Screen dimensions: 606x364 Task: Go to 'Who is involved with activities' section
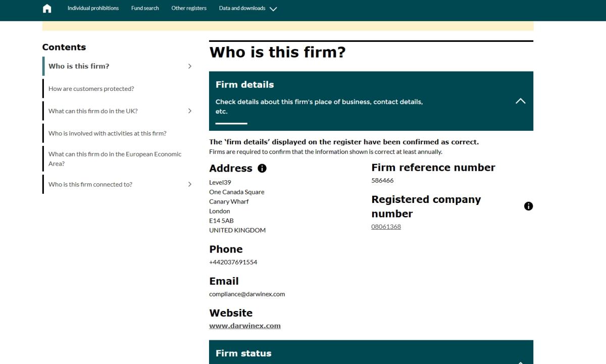click(x=107, y=134)
